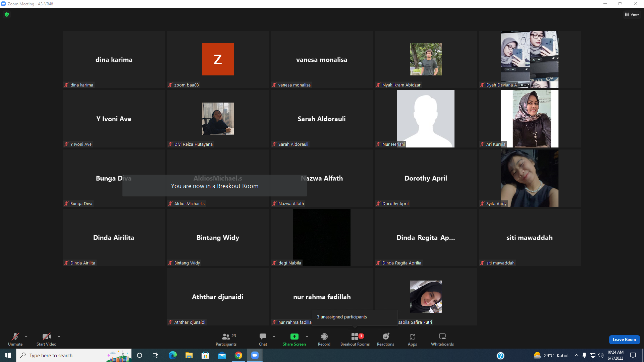Select sabila Safira Putri's profile photo
Viewport: 644px width, 362px height.
coord(426,297)
